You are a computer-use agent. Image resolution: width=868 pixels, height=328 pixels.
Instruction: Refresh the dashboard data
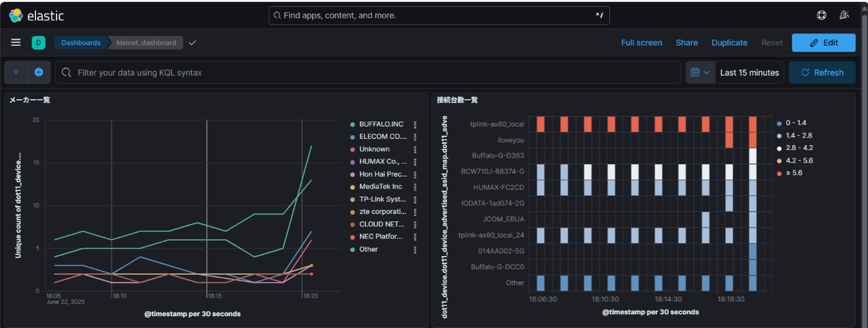click(x=822, y=73)
